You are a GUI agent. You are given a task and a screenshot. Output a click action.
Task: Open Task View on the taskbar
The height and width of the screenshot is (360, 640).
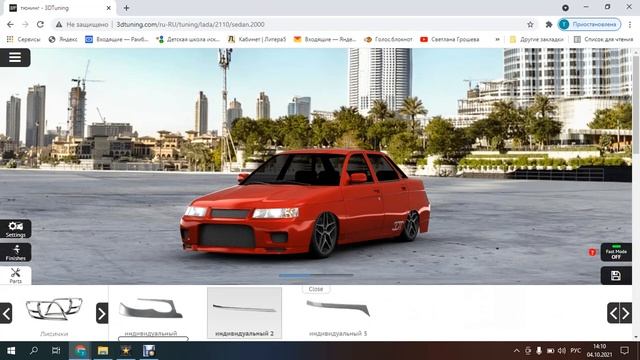(x=56, y=351)
